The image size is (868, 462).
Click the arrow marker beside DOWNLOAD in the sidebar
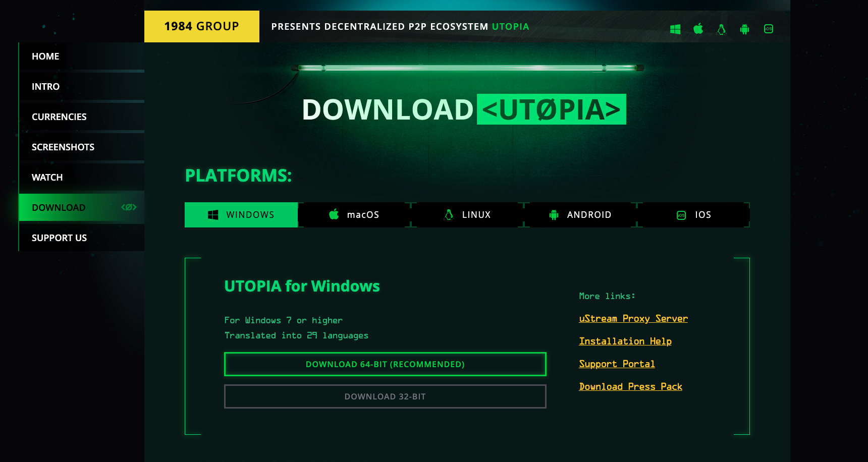pyautogui.click(x=129, y=207)
